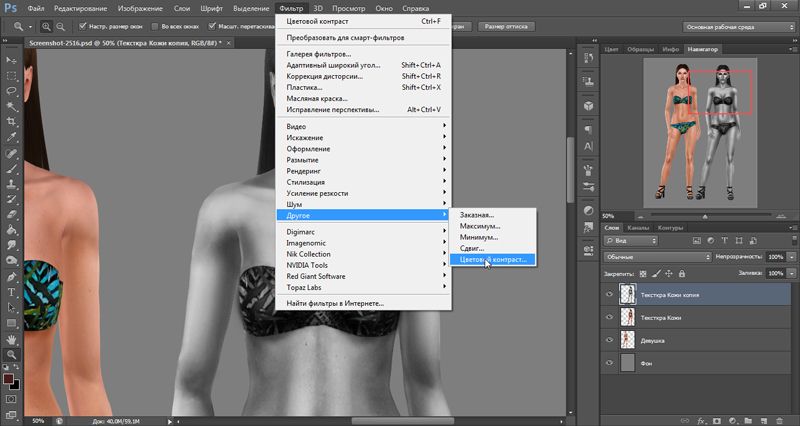Viewport: 800px width, 426px height.
Task: Open the opacity 'Непрозрачность' slider arrow
Action: pos(792,257)
